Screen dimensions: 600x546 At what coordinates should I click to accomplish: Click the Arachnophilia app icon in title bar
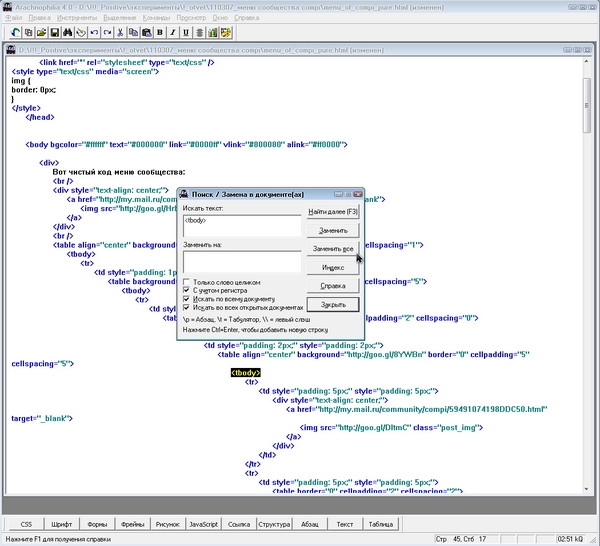[7, 7]
